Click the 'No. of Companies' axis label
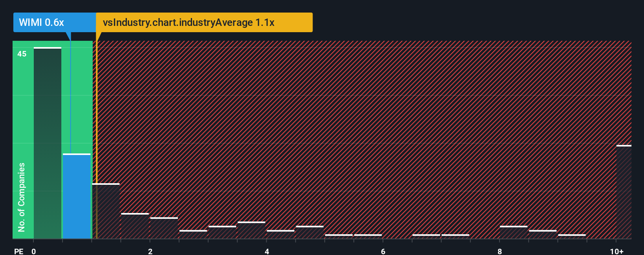This screenshot has height=255, width=644. (22, 197)
